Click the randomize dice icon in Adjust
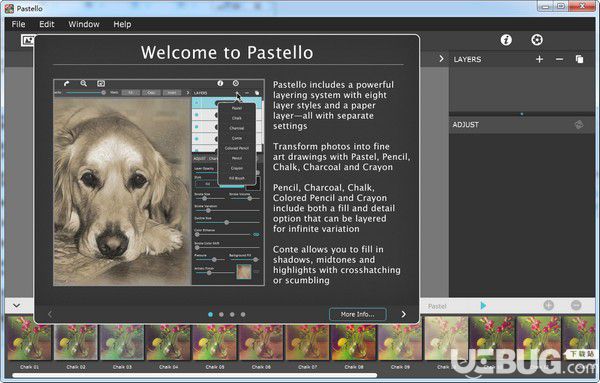 point(579,125)
